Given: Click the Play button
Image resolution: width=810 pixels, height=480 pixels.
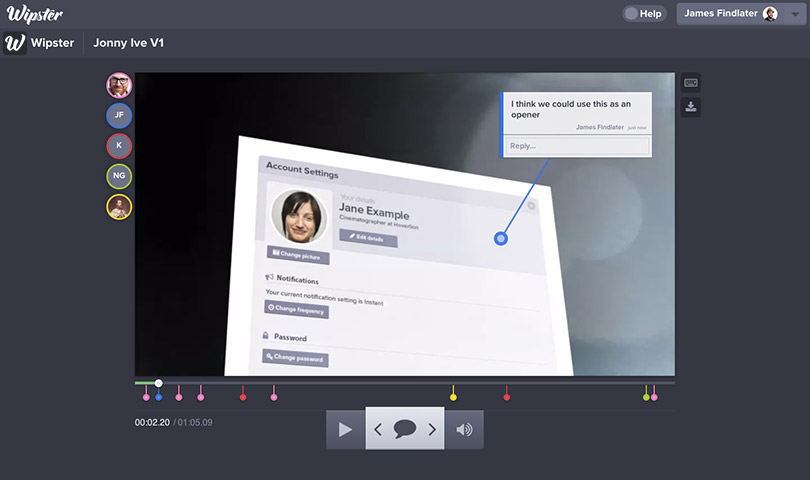Looking at the screenshot, I should 346,429.
